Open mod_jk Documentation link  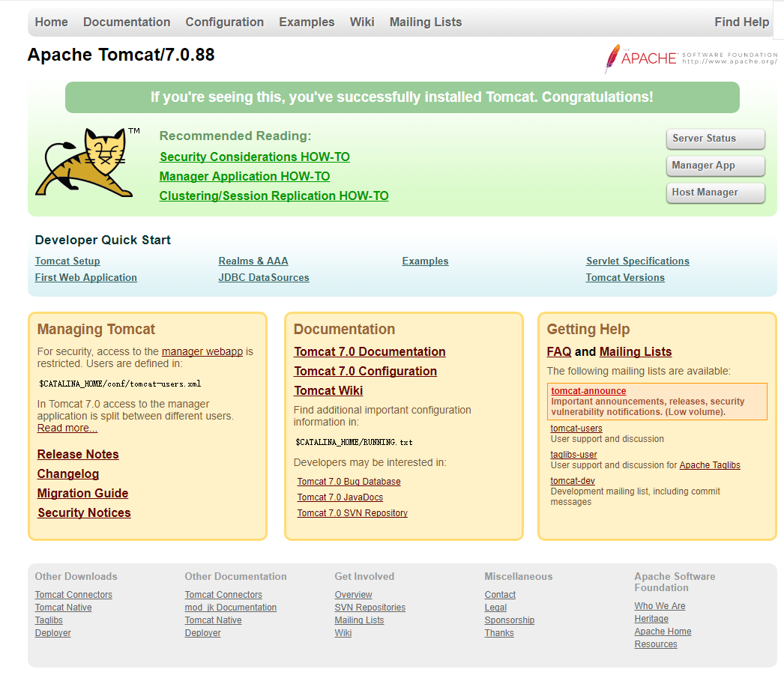pyautogui.click(x=231, y=608)
